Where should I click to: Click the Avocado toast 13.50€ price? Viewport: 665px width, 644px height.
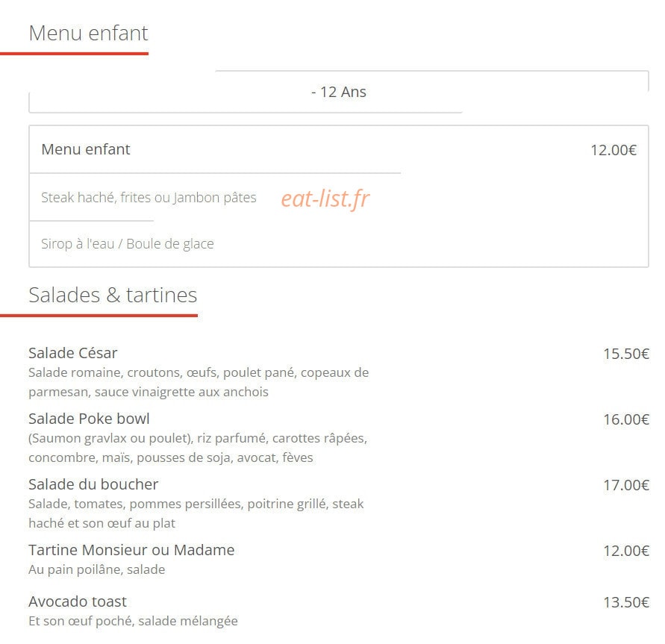[x=626, y=602]
